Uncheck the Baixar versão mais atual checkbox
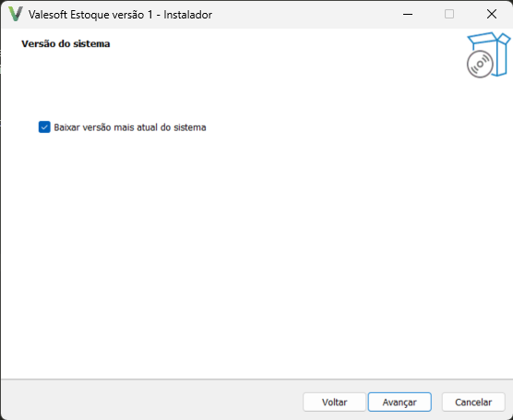The height and width of the screenshot is (420, 513). [x=44, y=127]
